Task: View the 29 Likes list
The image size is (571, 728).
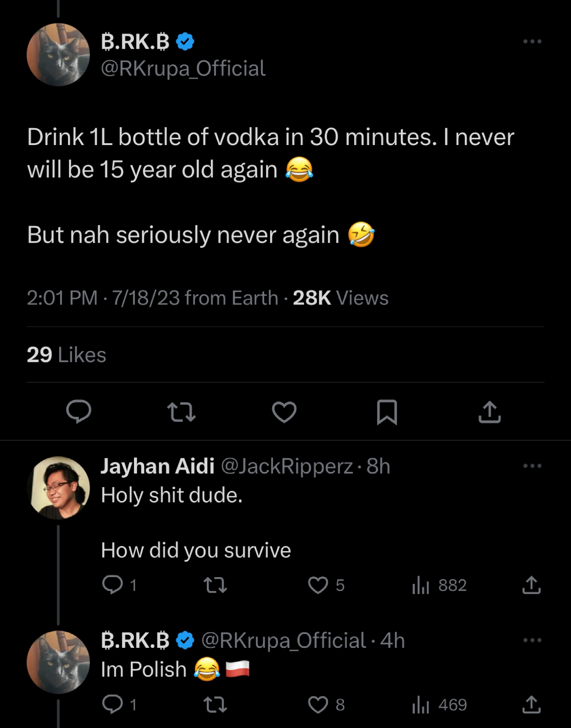Action: 66,355
